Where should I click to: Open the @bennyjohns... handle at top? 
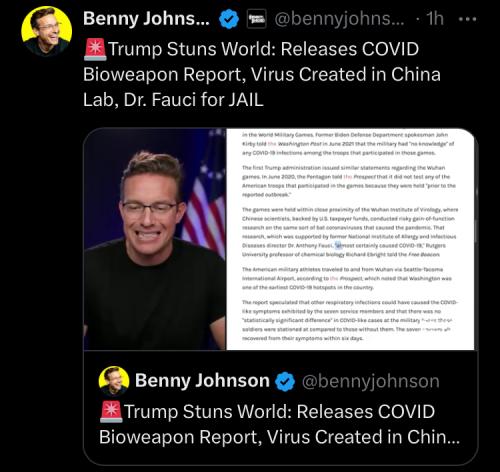[339, 19]
